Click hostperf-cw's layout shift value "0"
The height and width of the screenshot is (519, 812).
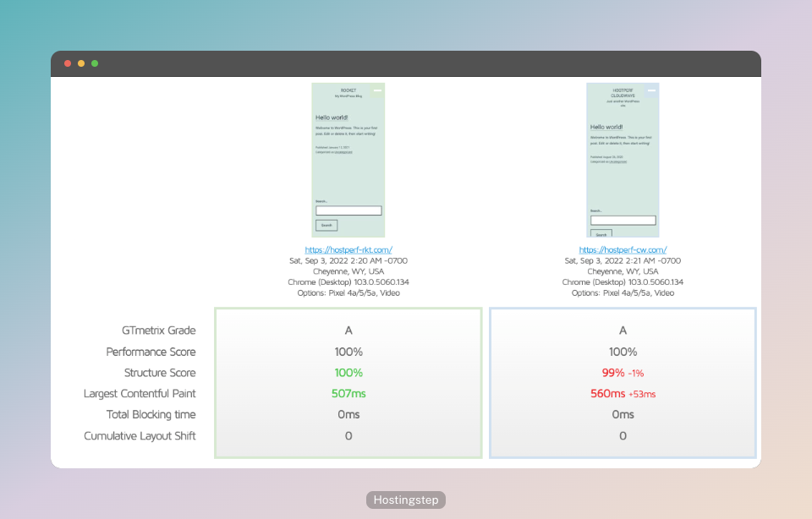623,436
